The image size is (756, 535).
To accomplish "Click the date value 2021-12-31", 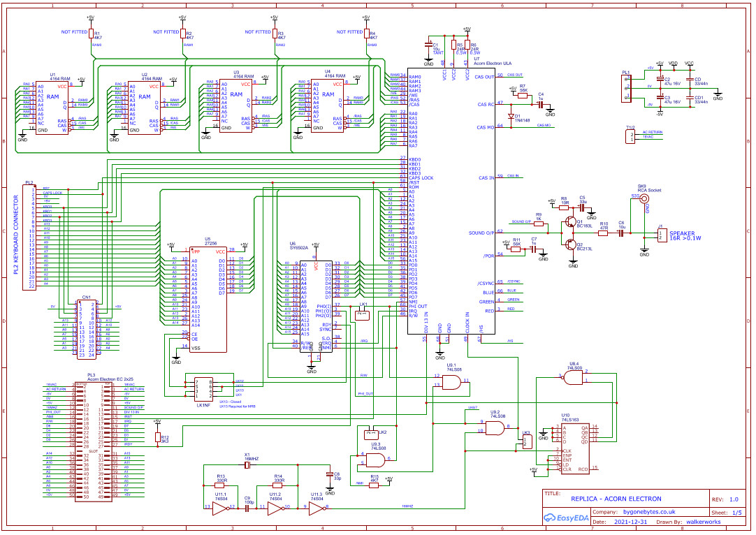I will coord(631,522).
